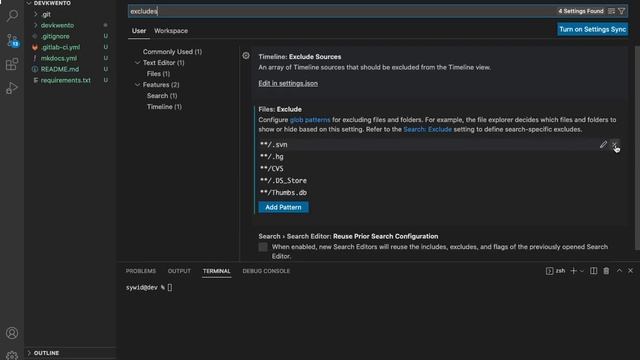
Task: Click the Add Pattern button
Action: coord(283,207)
